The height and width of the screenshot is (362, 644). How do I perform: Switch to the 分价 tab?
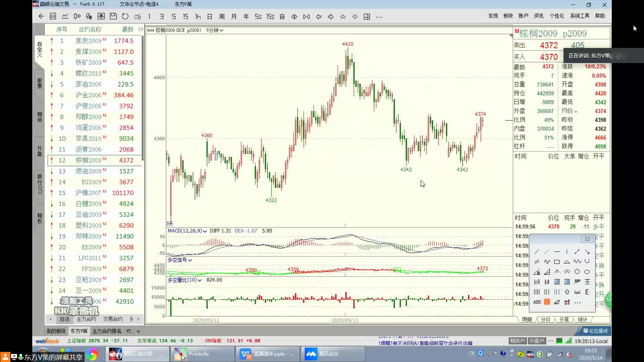pyautogui.click(x=545, y=319)
